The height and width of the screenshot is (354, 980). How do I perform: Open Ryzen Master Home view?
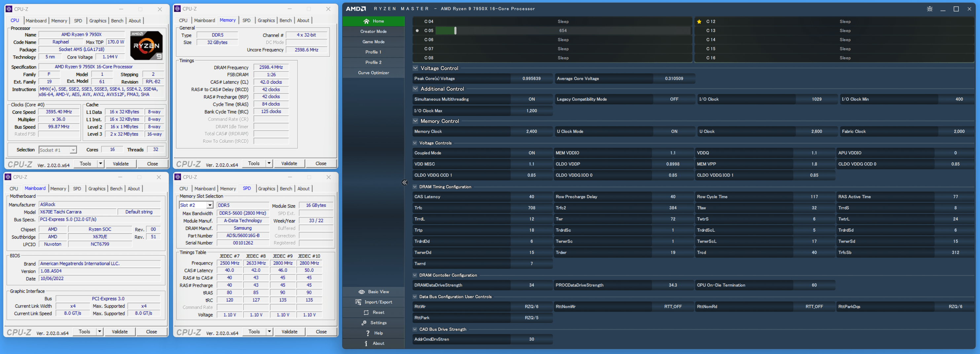pos(373,21)
